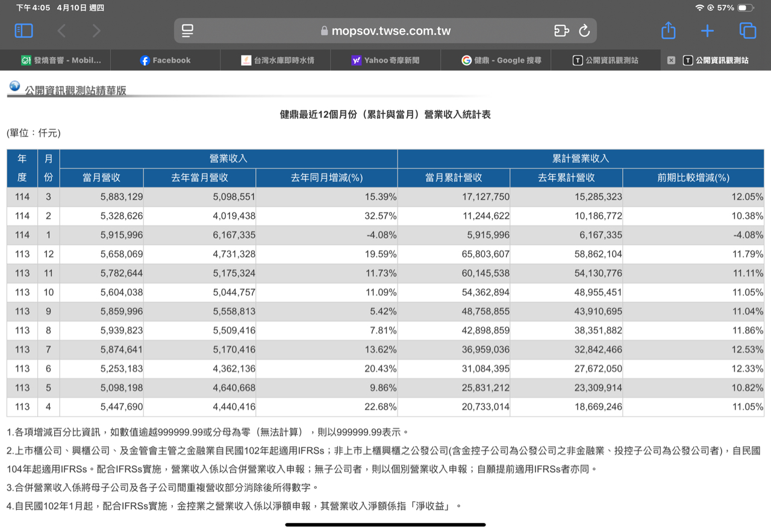Viewport: 771px width, 532px height.
Task: Open the Safari sidebar panel
Action: pos(23,31)
